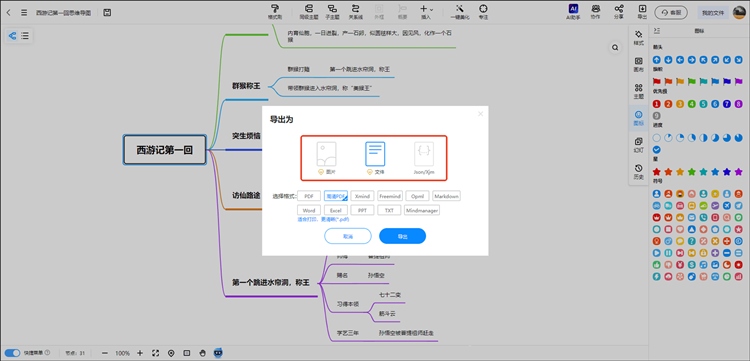Click the format painter tool in toolbar
This screenshot has width=750, height=361.
coord(275,11)
